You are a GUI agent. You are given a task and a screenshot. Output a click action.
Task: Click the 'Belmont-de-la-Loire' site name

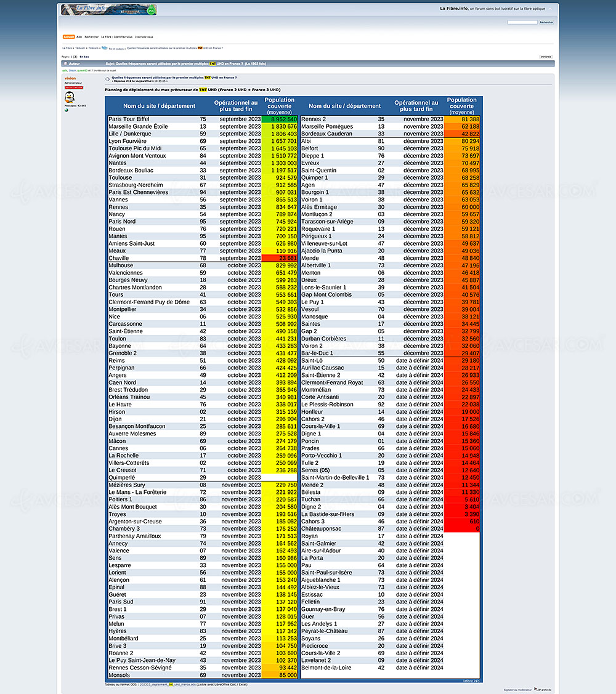pyautogui.click(x=326, y=668)
